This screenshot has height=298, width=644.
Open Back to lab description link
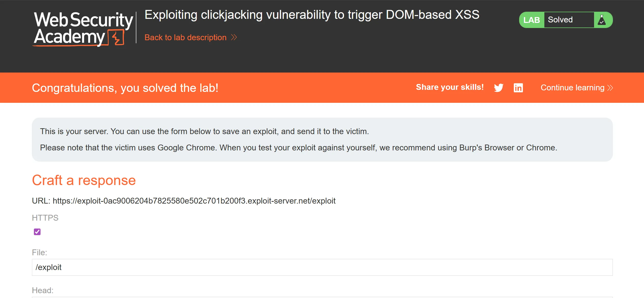(185, 37)
